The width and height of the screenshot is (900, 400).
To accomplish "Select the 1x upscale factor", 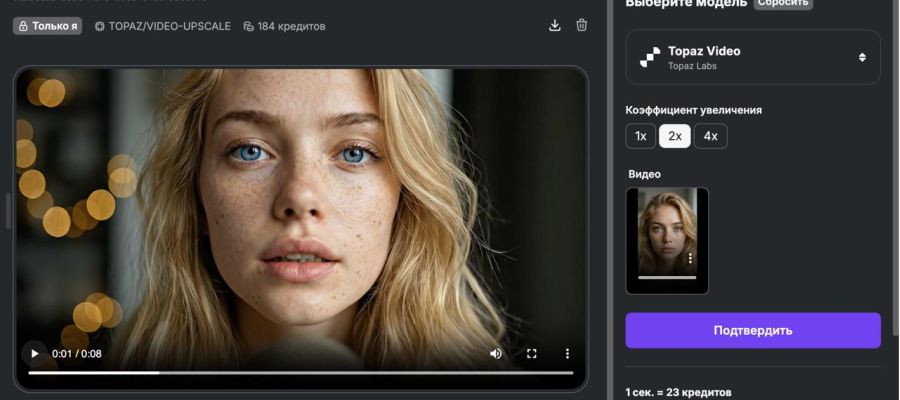I will click(641, 137).
